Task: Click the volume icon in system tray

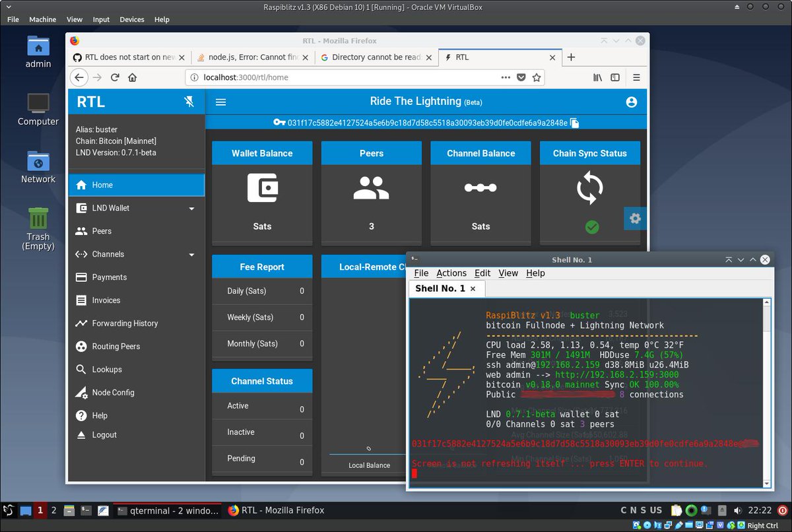Action: tap(737, 510)
